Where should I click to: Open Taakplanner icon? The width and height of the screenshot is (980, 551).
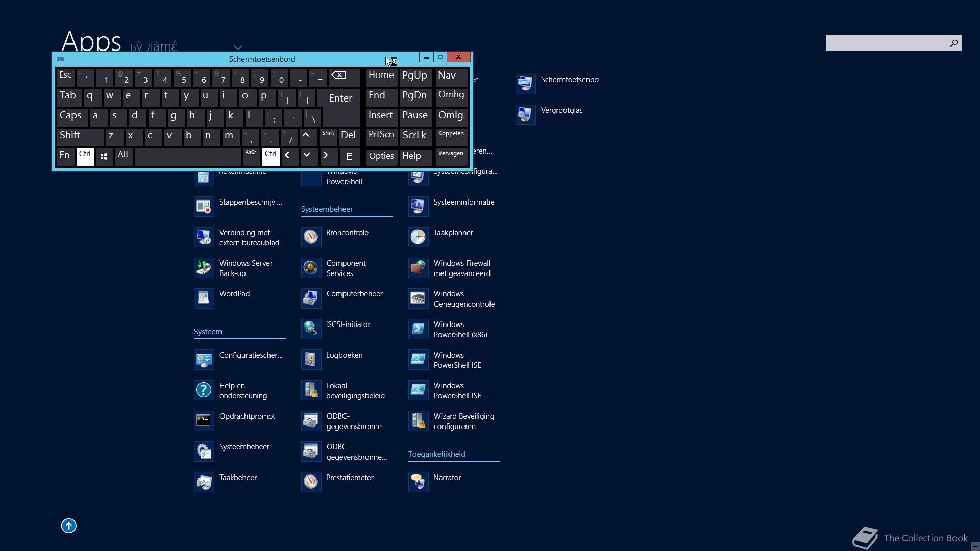tap(418, 237)
